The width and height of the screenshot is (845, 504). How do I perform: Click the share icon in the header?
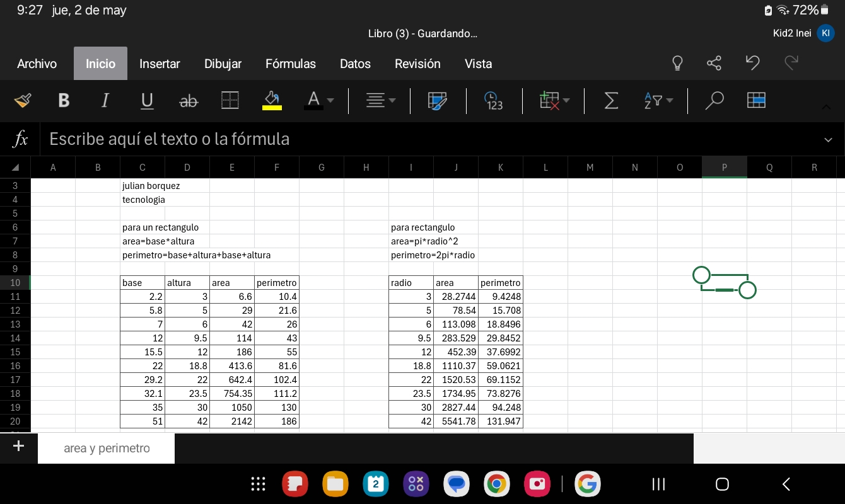714,63
